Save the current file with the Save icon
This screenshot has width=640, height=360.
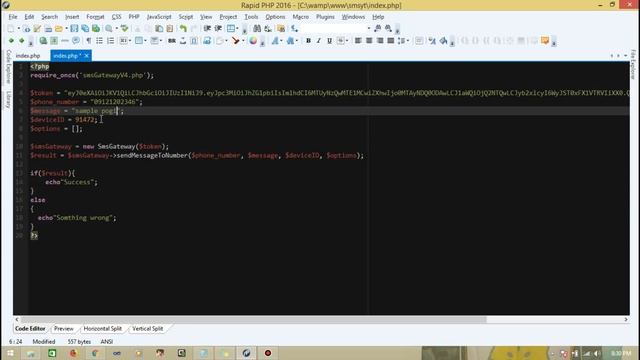[74, 29]
